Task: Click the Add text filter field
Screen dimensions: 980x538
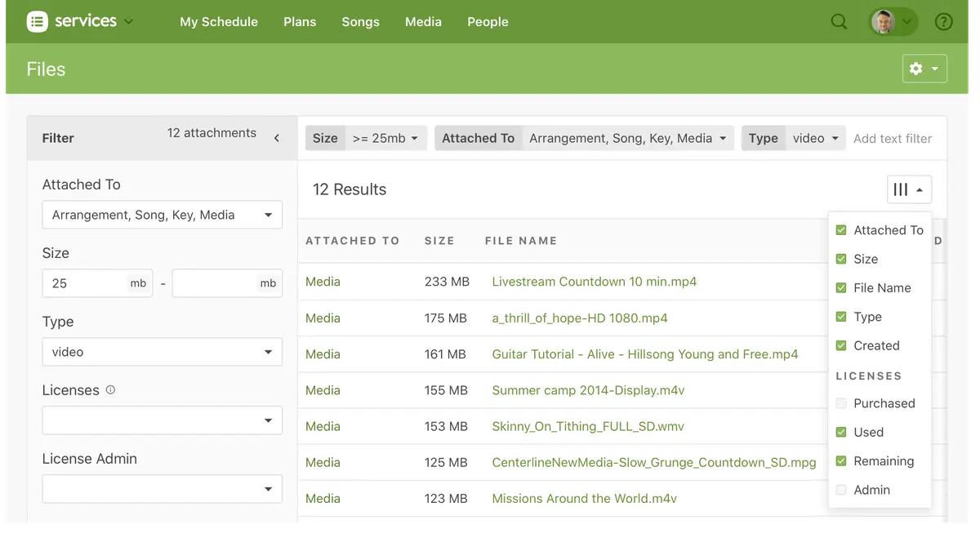Action: click(x=893, y=138)
